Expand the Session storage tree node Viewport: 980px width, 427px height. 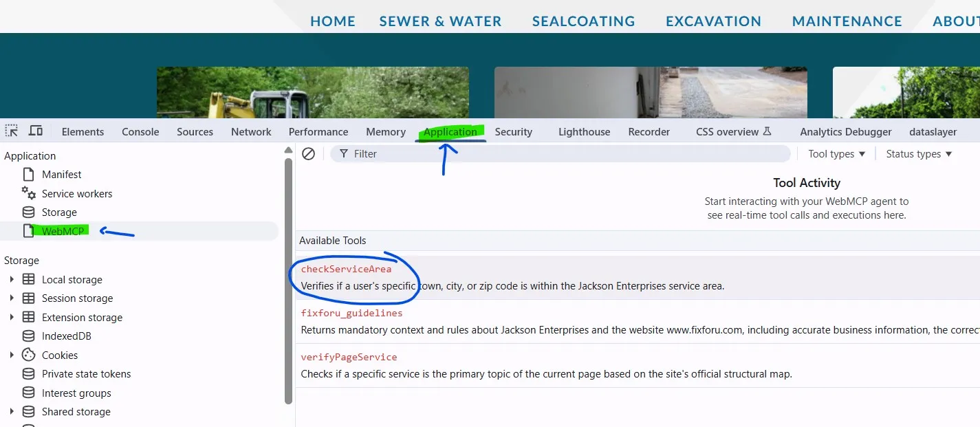[12, 298]
